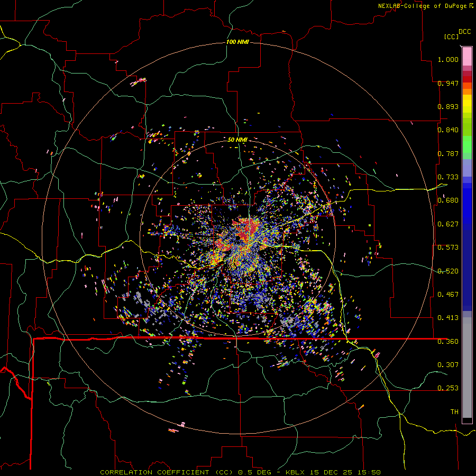476x476 pixels.
Task: Click the 0.893 legend value
Action: click(448, 106)
